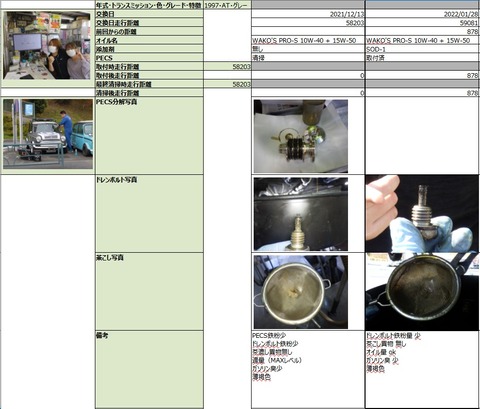Select the header cell 年式･トランスミッション･色･グレード･特徴
The image size is (480, 409).
pyautogui.click(x=149, y=5)
